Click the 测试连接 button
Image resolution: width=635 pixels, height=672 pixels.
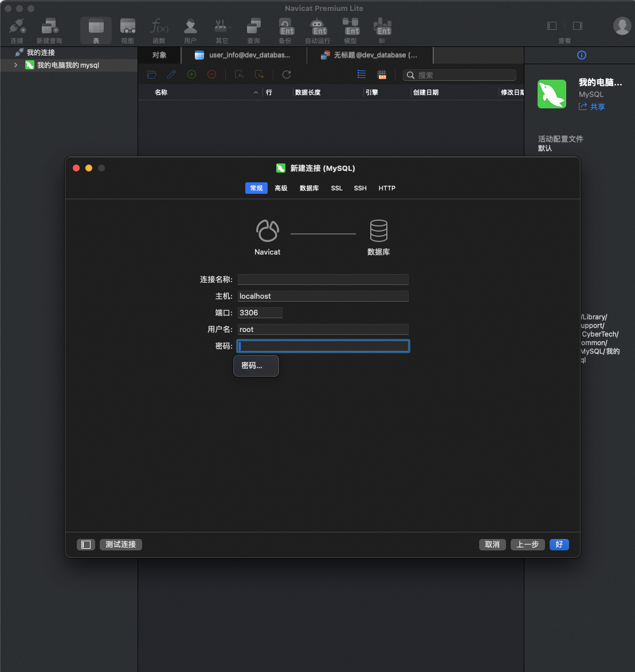pos(121,545)
